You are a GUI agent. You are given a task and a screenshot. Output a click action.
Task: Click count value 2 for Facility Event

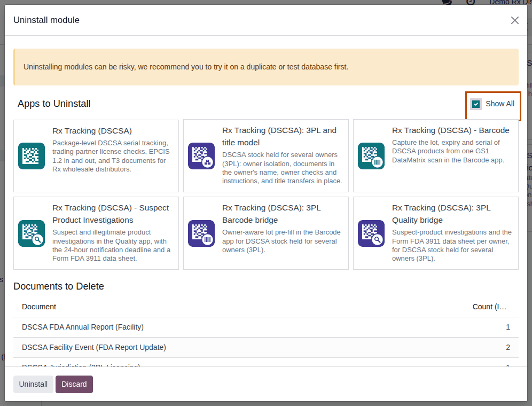coord(508,348)
